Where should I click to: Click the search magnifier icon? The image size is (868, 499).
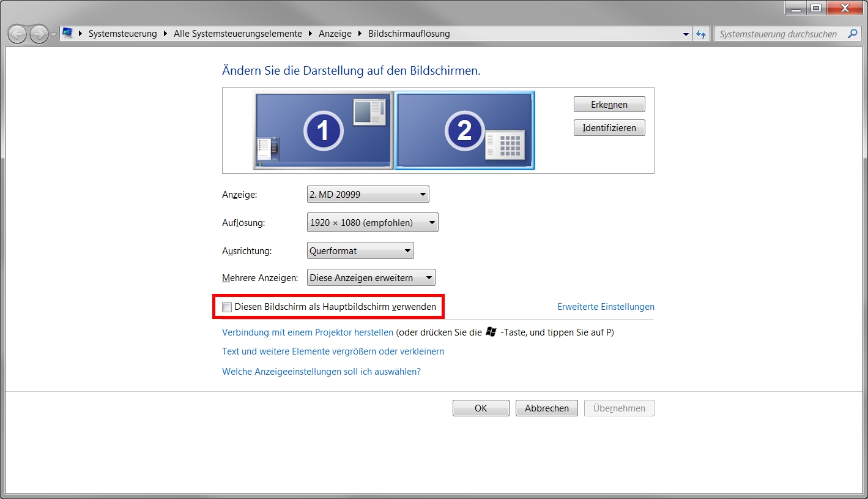(853, 34)
